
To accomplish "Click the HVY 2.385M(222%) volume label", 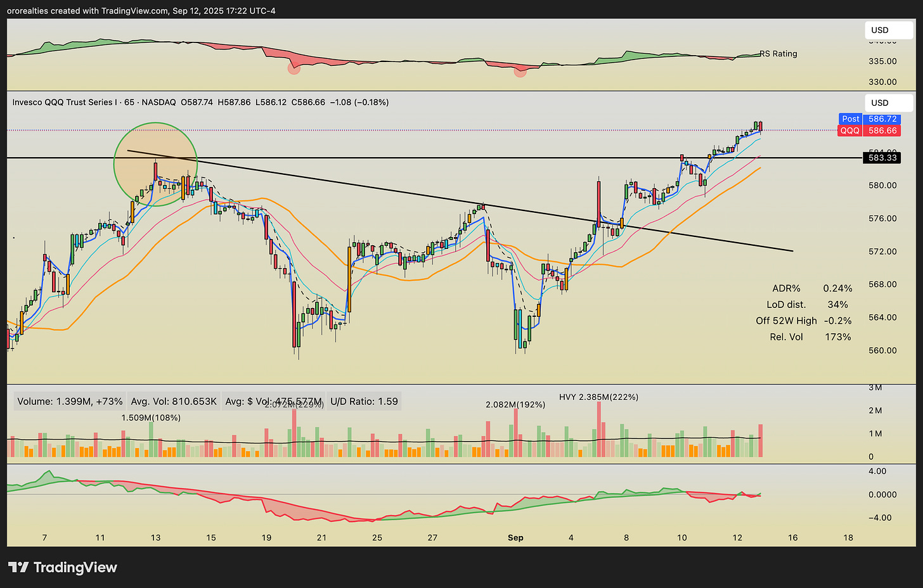I will 598,397.
